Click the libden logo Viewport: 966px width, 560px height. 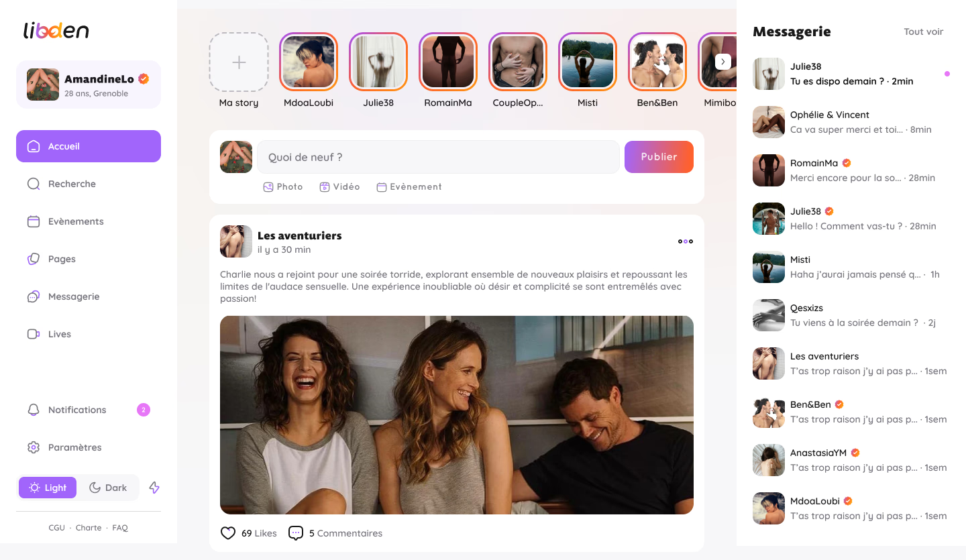pyautogui.click(x=56, y=31)
